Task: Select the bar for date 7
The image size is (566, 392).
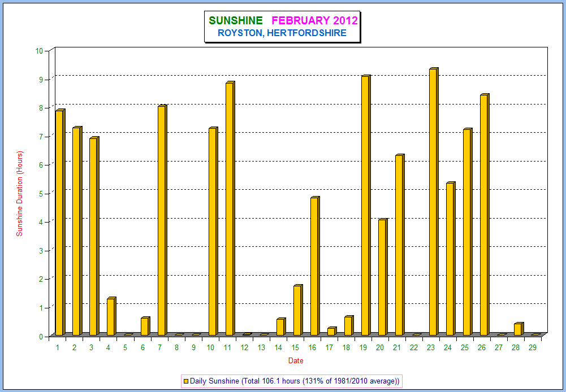Action: (x=162, y=220)
